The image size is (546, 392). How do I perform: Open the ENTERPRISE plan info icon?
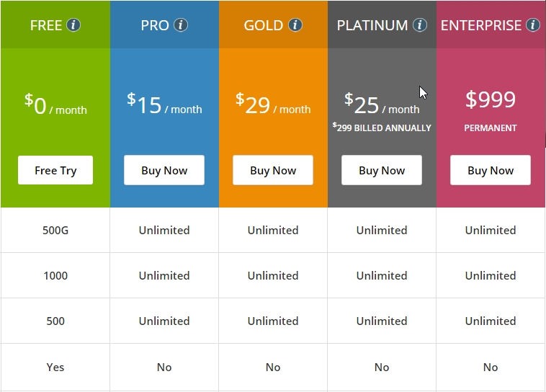pos(533,25)
